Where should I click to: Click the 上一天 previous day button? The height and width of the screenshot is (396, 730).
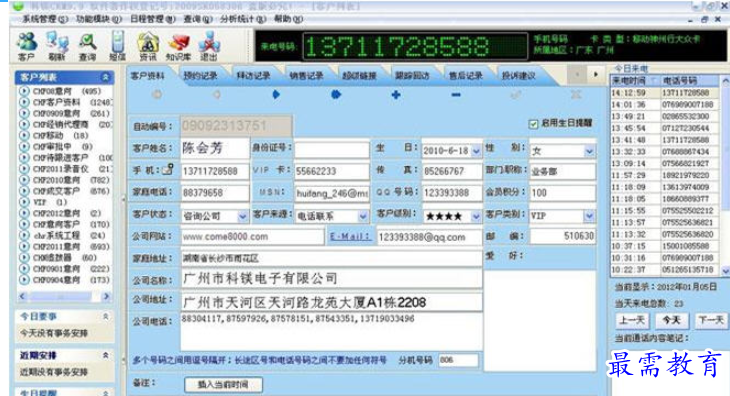click(x=632, y=320)
